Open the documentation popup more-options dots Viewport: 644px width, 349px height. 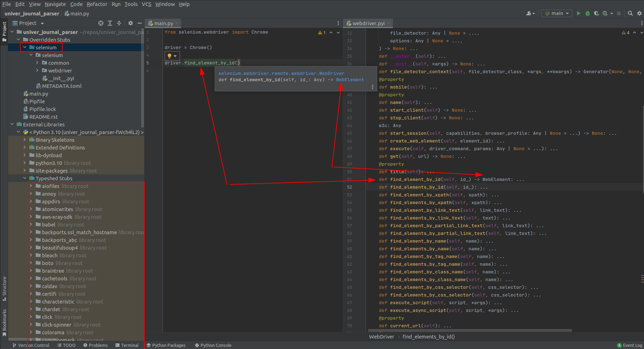(373, 87)
